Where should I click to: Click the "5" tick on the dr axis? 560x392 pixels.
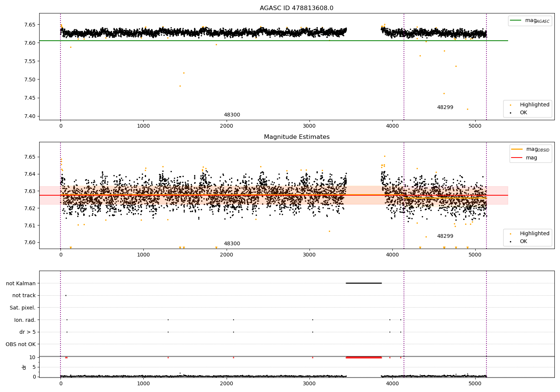pyautogui.click(x=34, y=367)
